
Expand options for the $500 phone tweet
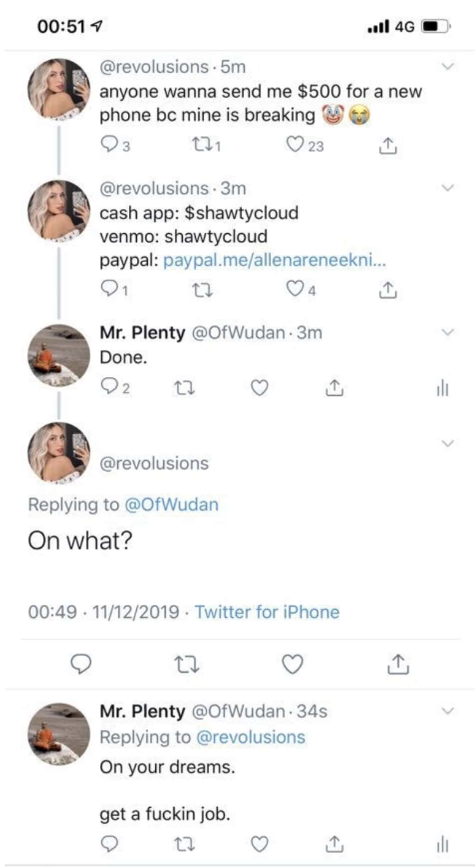click(448, 67)
